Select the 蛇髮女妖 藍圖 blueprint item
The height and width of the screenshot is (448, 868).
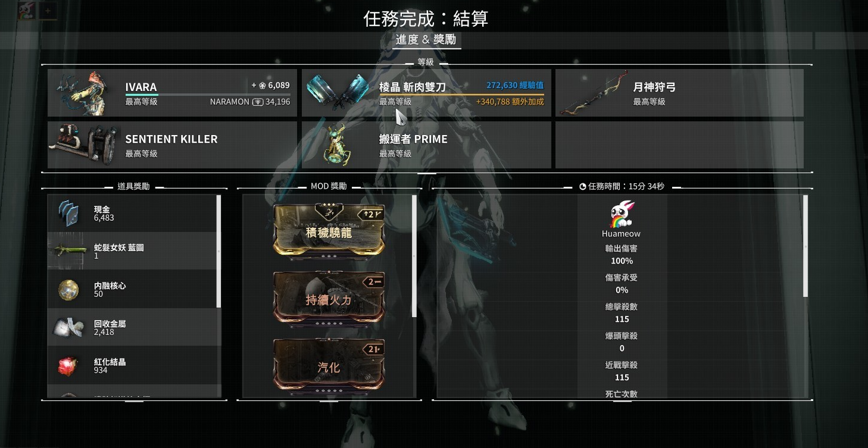coord(134,251)
